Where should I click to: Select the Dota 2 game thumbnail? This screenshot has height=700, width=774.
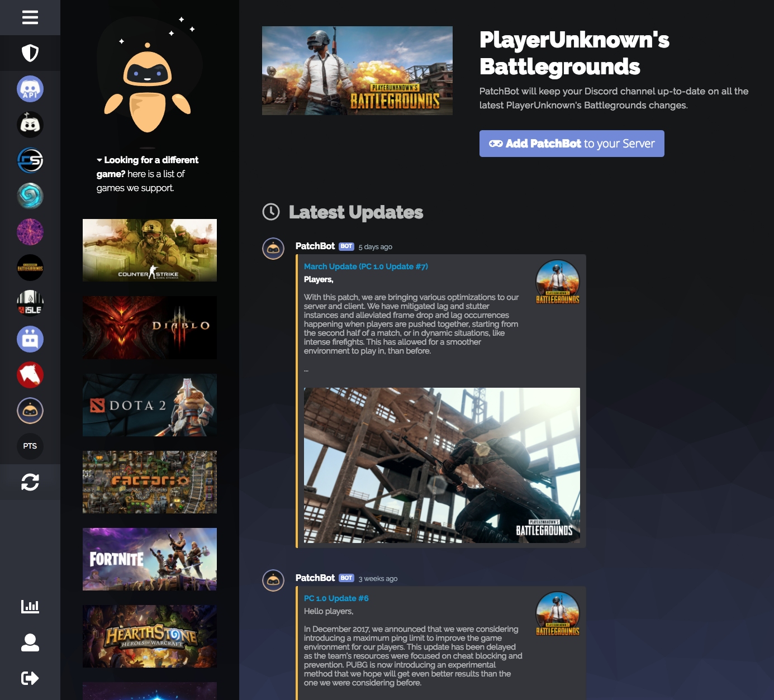(x=149, y=404)
